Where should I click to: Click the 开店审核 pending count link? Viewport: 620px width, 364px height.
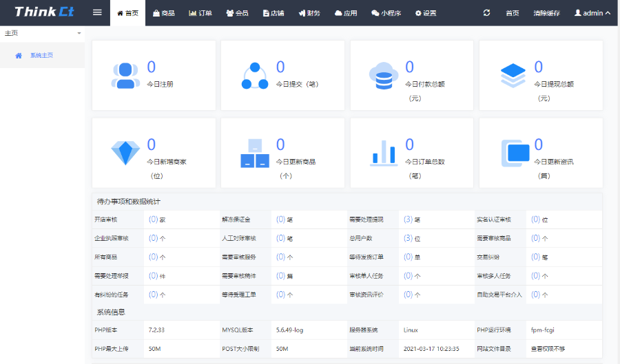[x=153, y=220]
